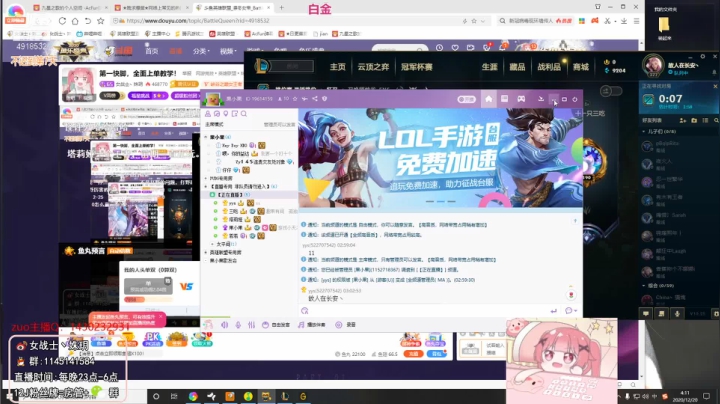Viewport: 720px width, 404px height.
Task: Toggle recording button in YY bottom bar
Action: pos(345,325)
